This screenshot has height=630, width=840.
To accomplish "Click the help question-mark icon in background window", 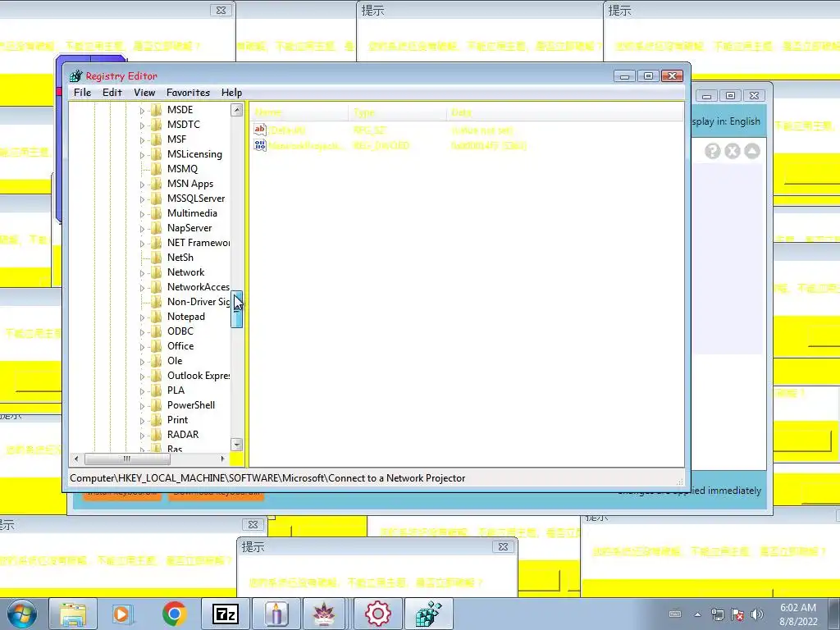I will [712, 151].
